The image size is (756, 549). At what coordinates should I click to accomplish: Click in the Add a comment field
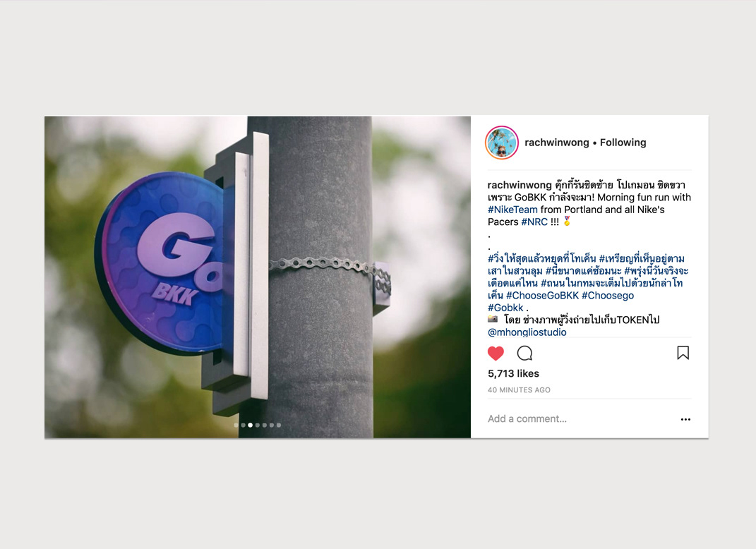point(579,419)
